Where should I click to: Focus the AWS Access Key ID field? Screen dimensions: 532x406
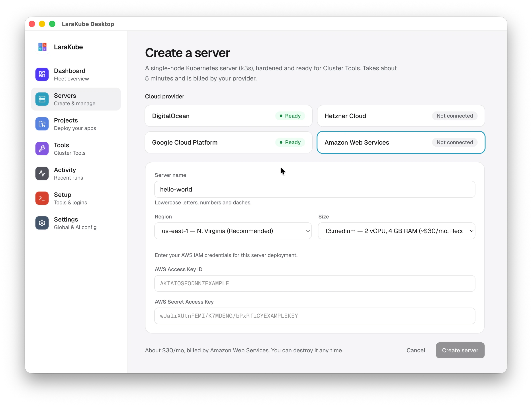coord(315,283)
